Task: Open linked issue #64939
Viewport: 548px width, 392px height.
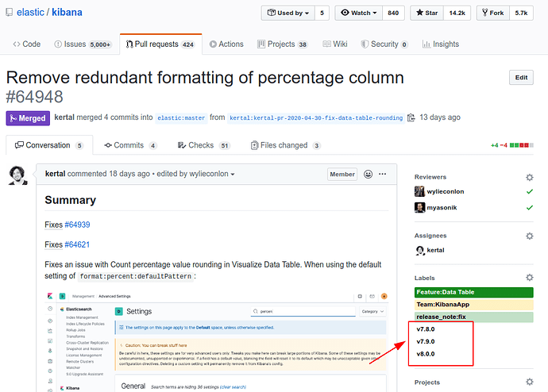Action: point(77,225)
